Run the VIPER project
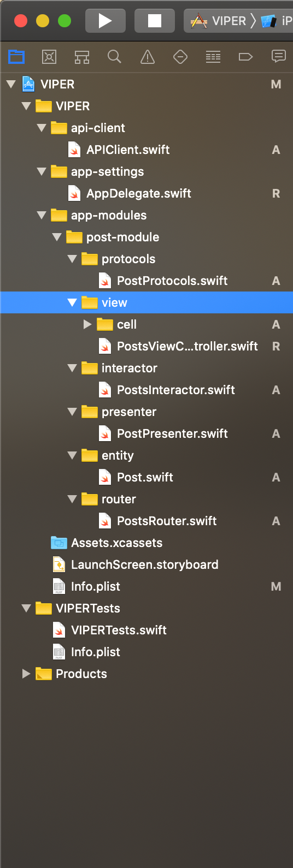This screenshot has height=868, width=293. click(106, 21)
